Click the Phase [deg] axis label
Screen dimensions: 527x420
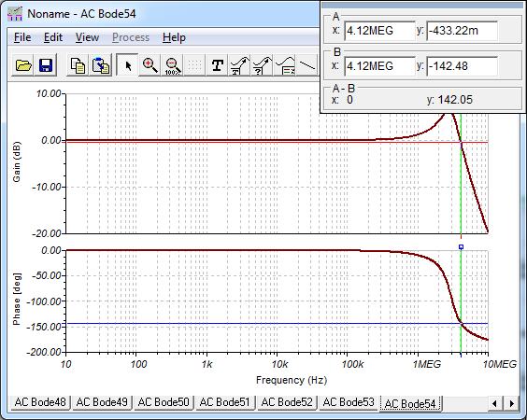(x=17, y=300)
